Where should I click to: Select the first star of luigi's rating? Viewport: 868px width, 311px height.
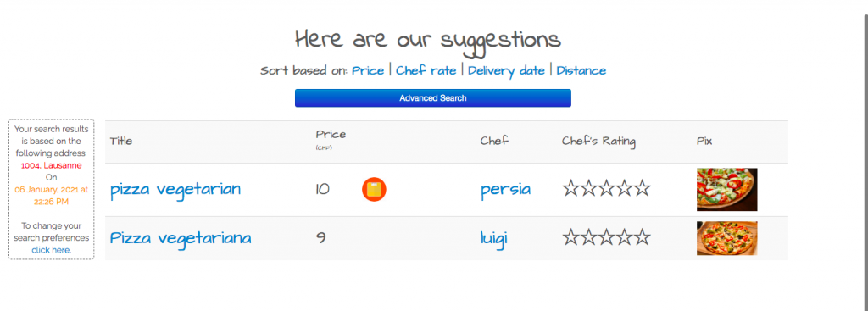pyautogui.click(x=571, y=237)
